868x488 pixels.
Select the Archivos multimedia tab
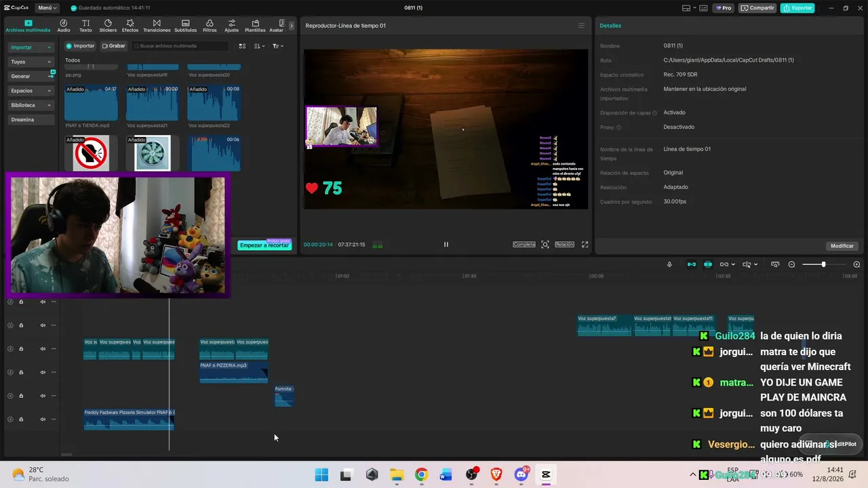[x=28, y=26]
